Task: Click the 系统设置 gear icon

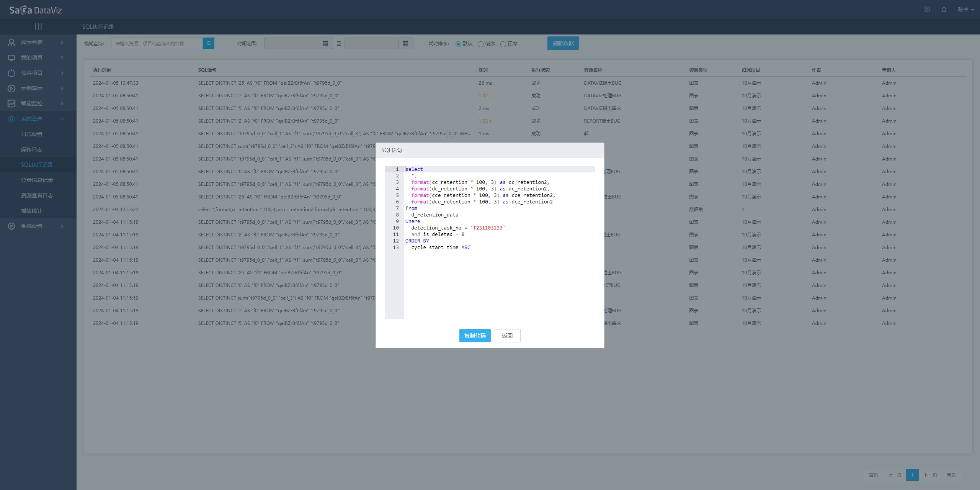Action: 11,226
